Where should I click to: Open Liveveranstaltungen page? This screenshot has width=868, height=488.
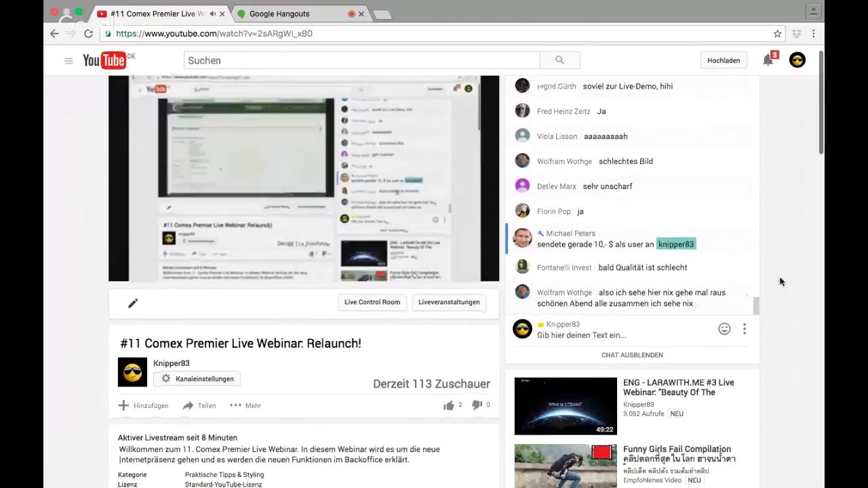click(449, 302)
